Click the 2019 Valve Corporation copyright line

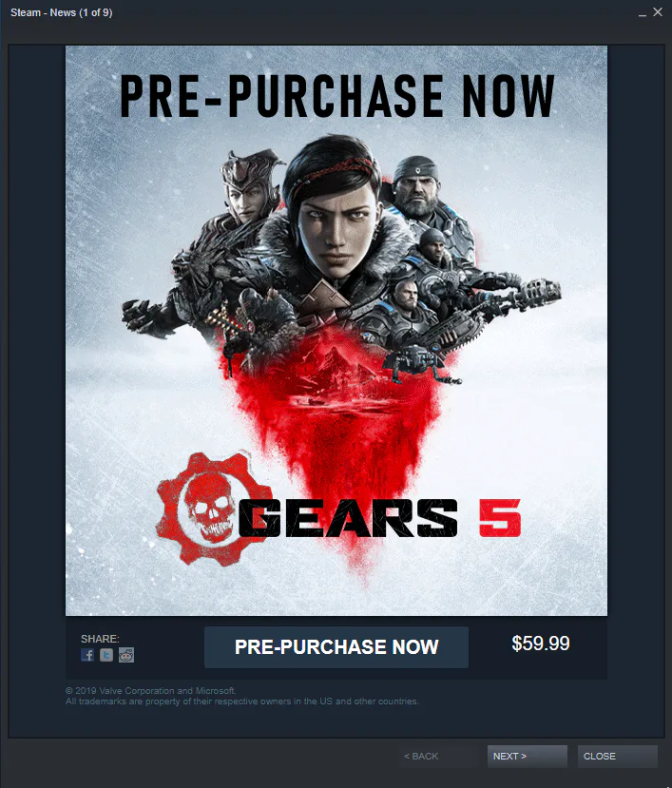pos(151,690)
